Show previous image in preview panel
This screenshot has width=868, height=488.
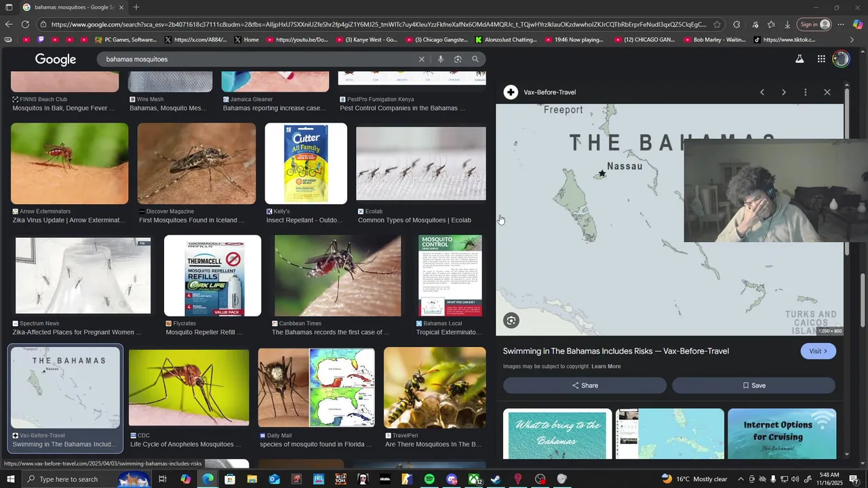[x=762, y=92]
